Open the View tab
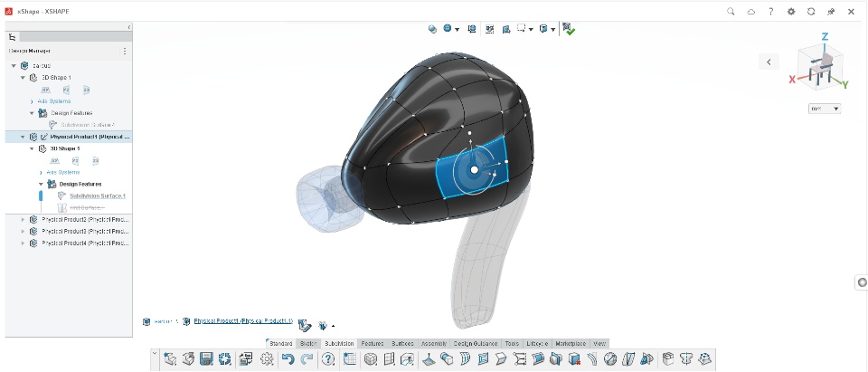Viewport: 868px width, 372px height. click(599, 344)
